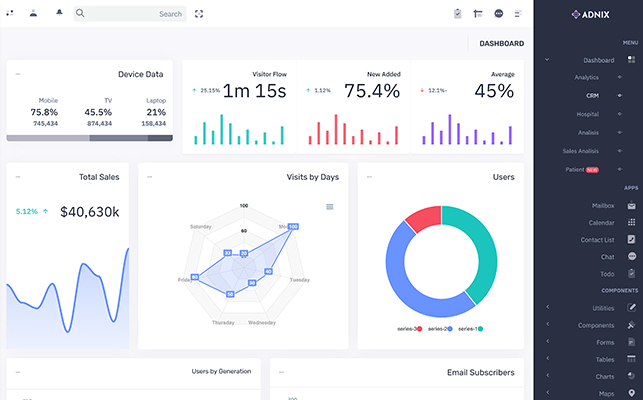Click the Search input field

(x=130, y=14)
